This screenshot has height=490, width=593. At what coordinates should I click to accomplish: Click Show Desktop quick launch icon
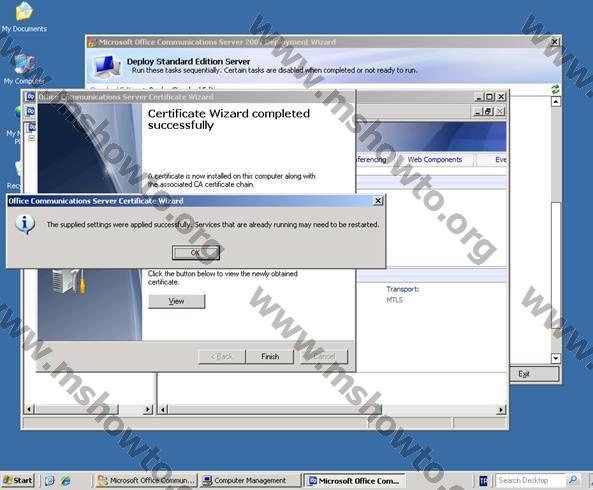click(x=50, y=481)
